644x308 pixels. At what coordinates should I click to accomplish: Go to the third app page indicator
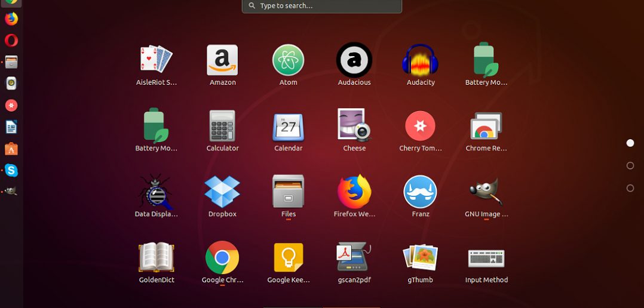click(630, 188)
